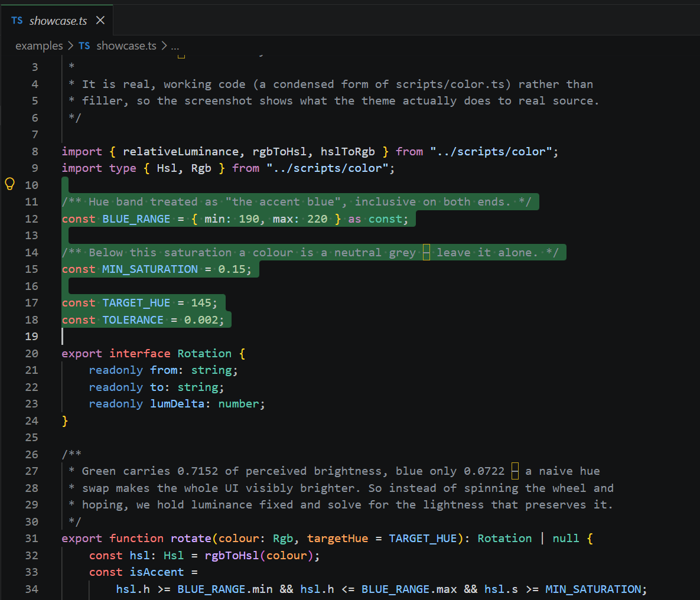Click the value 0.002 on line 18
This screenshot has width=700, height=600.
(201, 320)
